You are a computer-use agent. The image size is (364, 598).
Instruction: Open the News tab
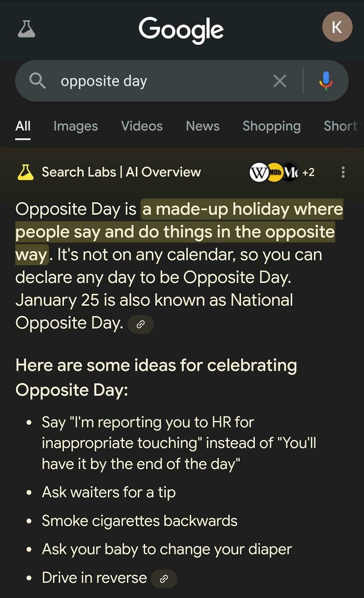click(202, 126)
